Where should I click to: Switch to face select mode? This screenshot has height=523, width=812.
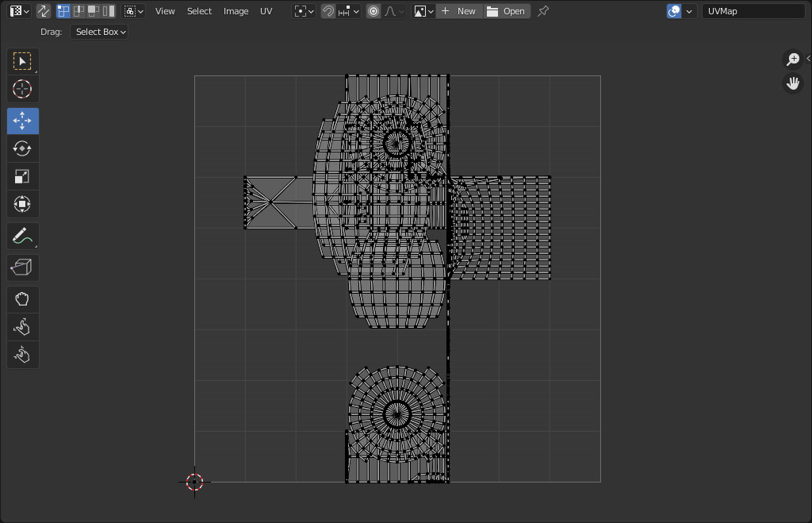(x=94, y=11)
